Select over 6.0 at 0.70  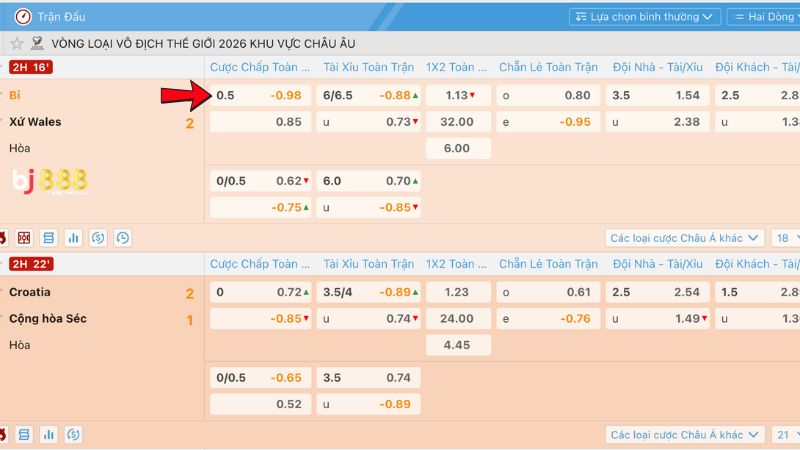coord(368,181)
